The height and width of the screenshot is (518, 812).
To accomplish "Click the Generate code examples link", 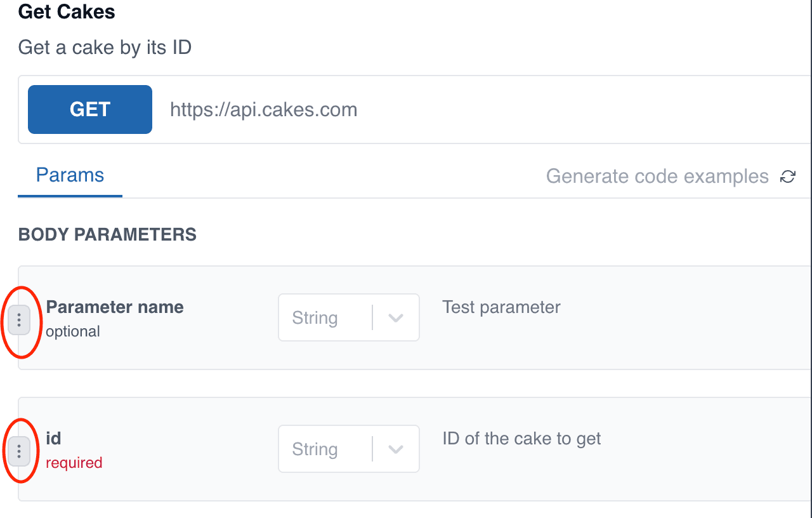I will click(x=657, y=176).
